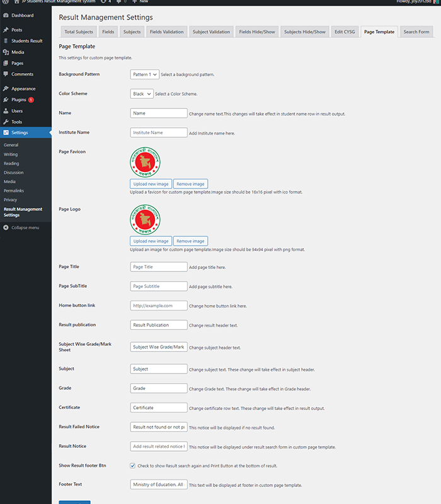Open Dashboard from the sidebar icon

pos(6,15)
